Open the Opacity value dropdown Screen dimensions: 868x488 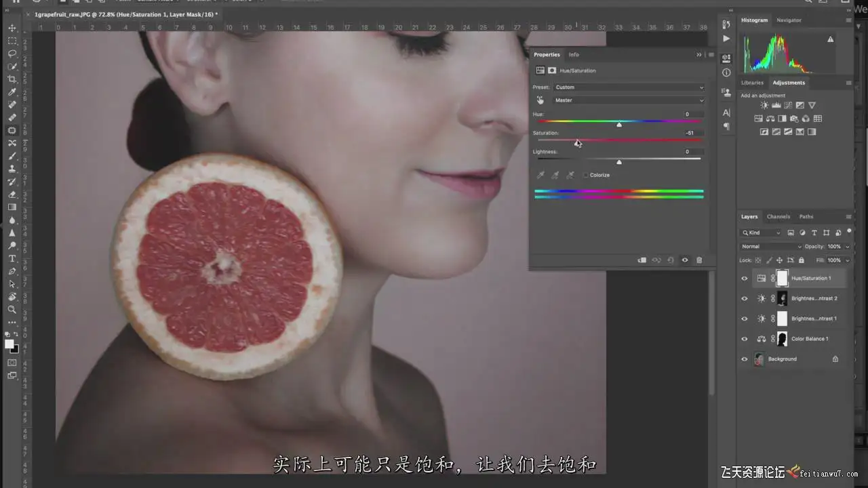coord(847,247)
